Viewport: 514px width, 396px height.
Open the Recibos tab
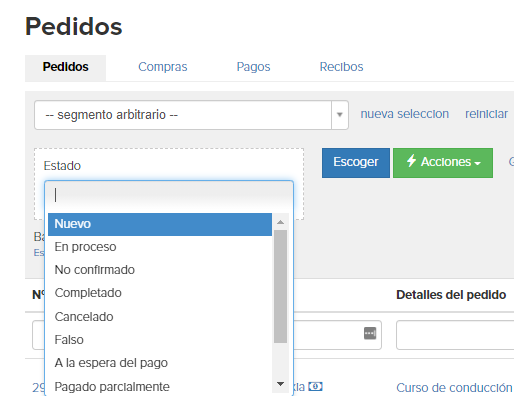pos(341,67)
